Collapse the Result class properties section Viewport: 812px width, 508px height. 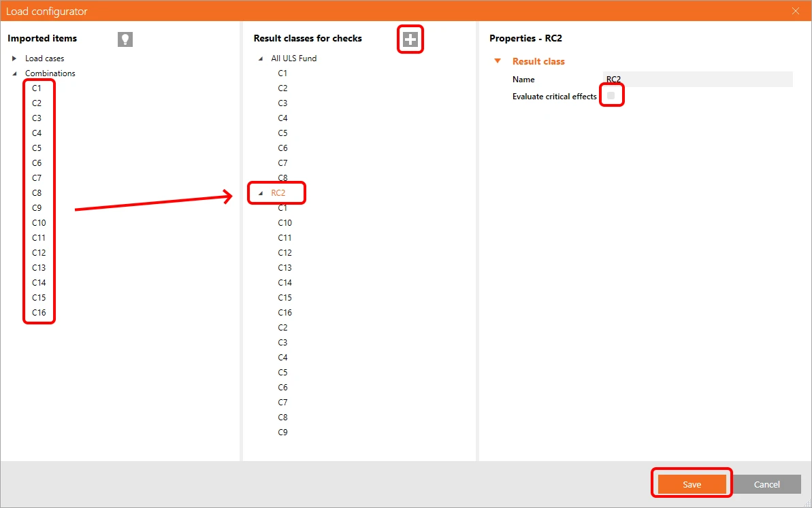498,61
